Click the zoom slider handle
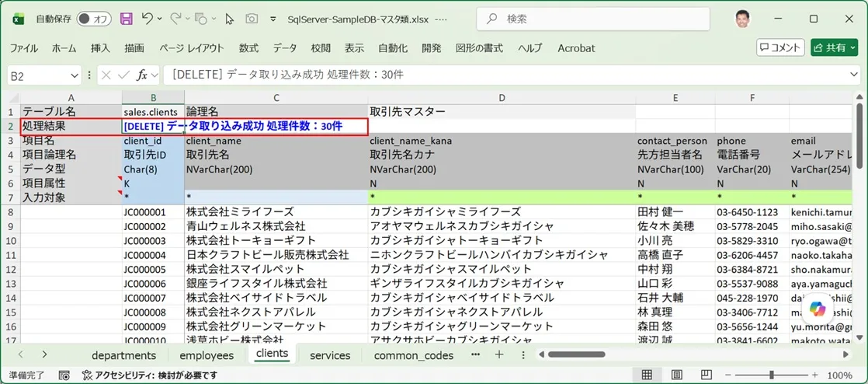868x384 pixels. point(771,375)
